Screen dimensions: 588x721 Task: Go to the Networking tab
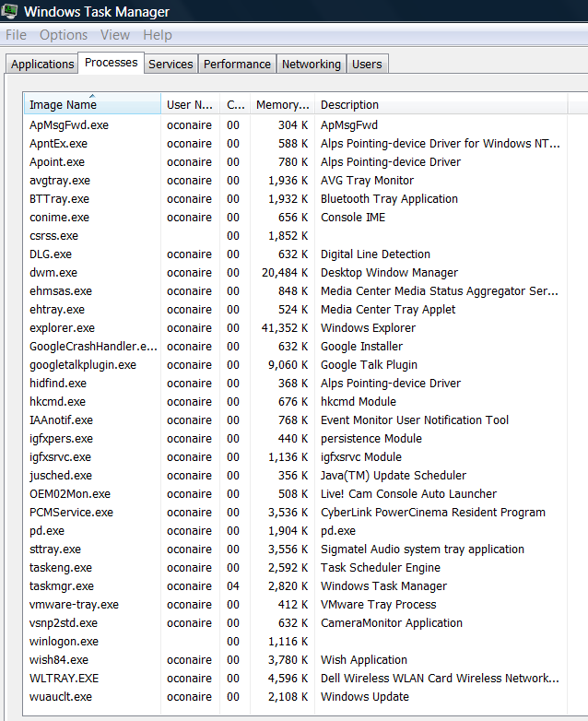[312, 64]
